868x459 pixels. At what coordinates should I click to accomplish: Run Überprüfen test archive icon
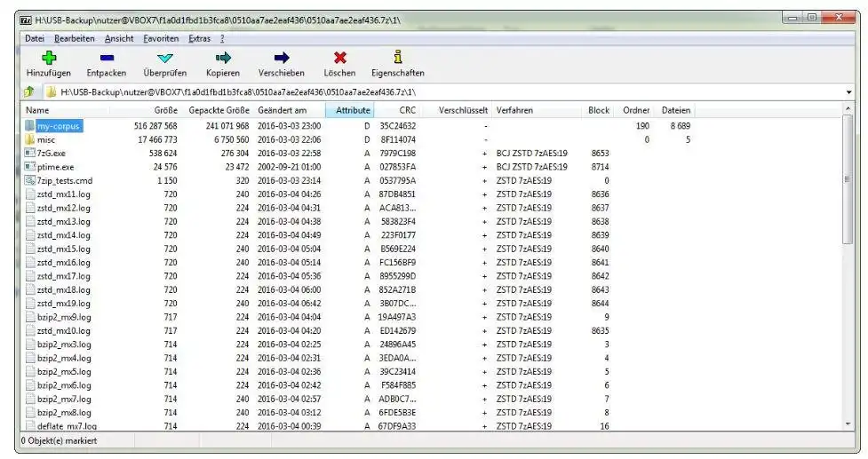(x=165, y=58)
